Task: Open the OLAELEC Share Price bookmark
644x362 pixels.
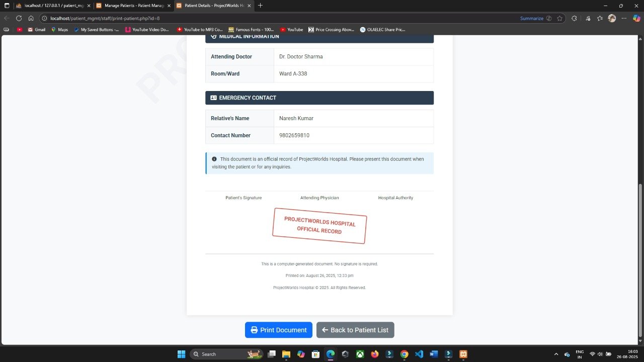Action: click(382, 30)
